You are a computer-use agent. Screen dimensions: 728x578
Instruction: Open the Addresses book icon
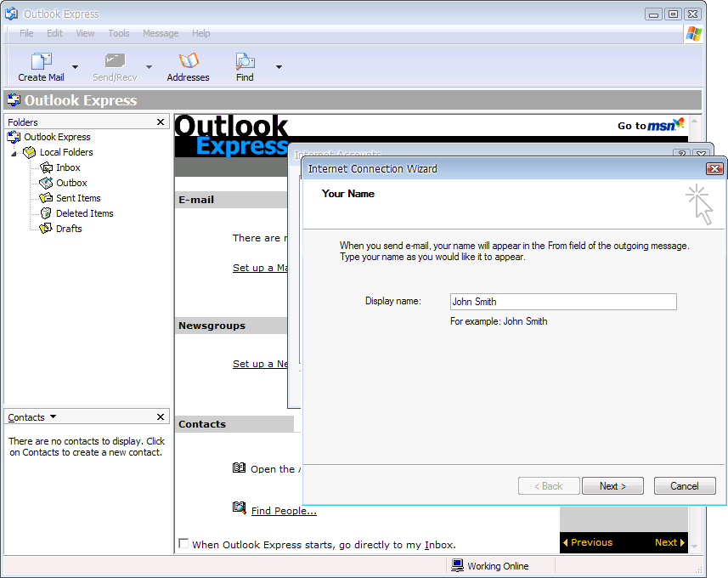(188, 62)
